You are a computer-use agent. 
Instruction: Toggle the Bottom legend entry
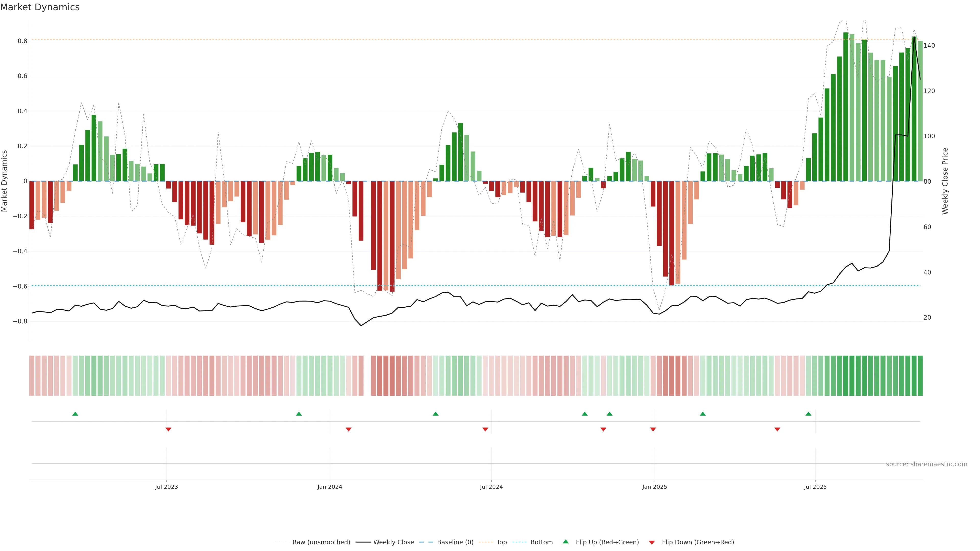[x=541, y=542]
